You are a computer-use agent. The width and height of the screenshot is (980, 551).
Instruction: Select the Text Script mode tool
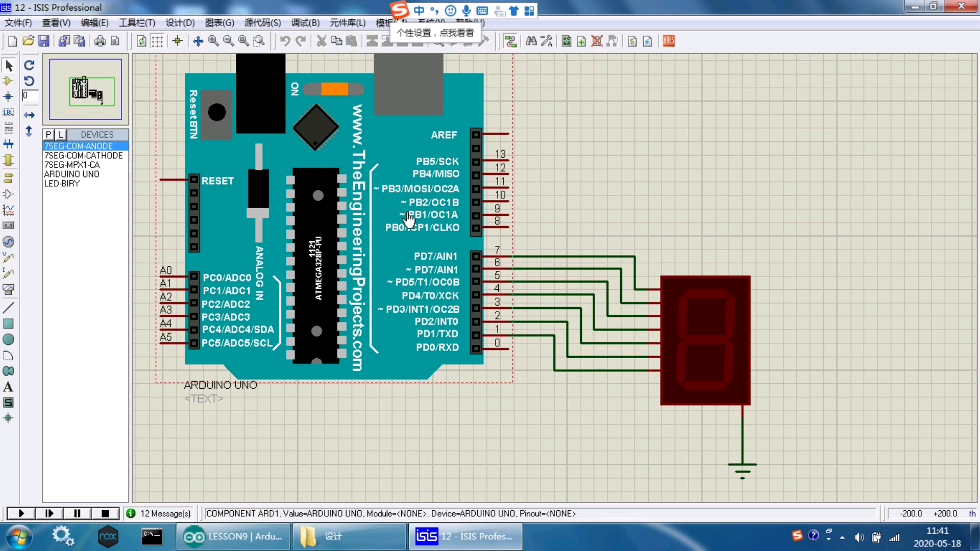8,128
